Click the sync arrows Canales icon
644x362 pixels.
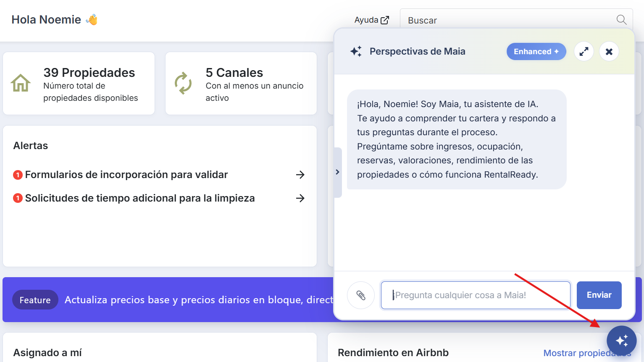[183, 83]
